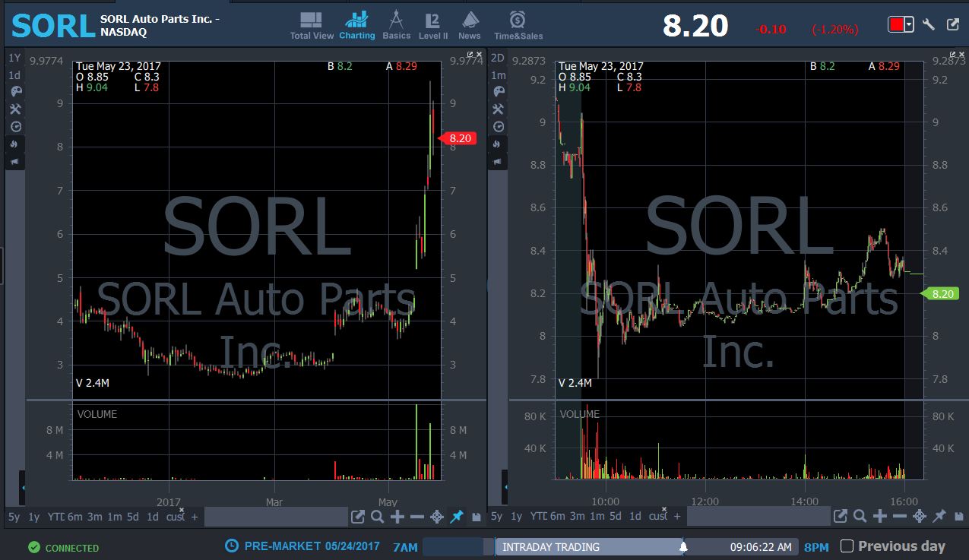The height and width of the screenshot is (560, 969).
Task: Select 5y timeframe under left chart
Action: pyautogui.click(x=14, y=517)
